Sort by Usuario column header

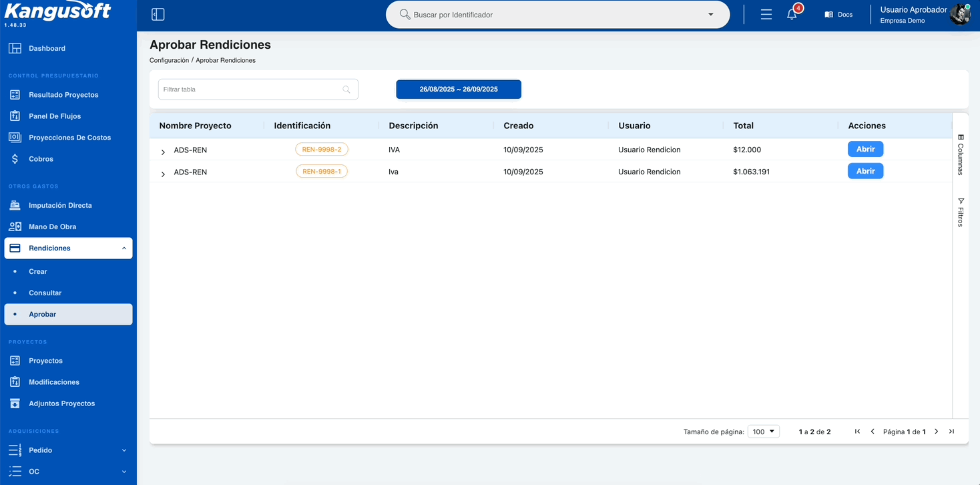634,126
